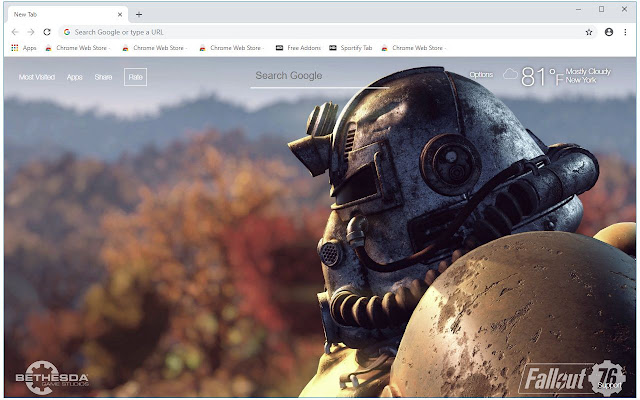640x400 pixels.
Task: Maximize the browser window
Action: (601, 9)
